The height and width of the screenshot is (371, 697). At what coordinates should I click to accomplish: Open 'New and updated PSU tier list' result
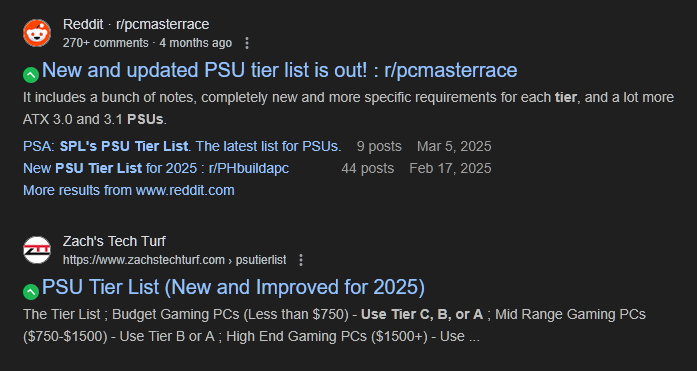click(x=280, y=70)
